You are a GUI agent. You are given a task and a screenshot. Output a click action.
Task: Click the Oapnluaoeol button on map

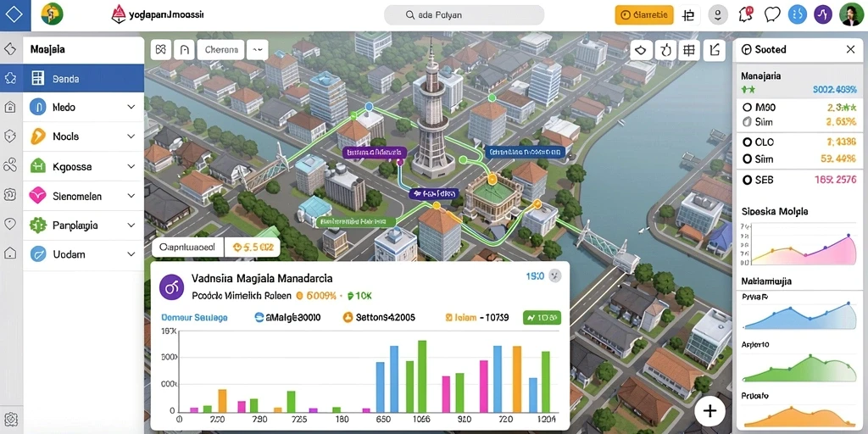point(187,248)
